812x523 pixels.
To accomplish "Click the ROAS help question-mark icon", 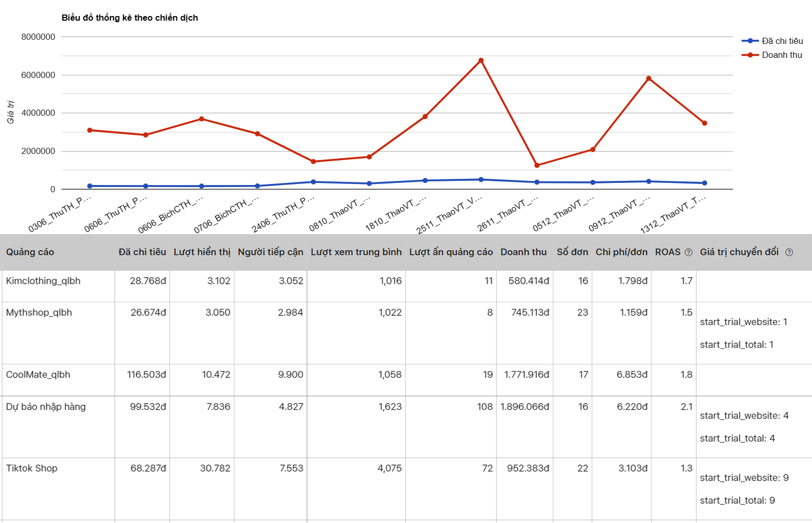I will tap(688, 252).
